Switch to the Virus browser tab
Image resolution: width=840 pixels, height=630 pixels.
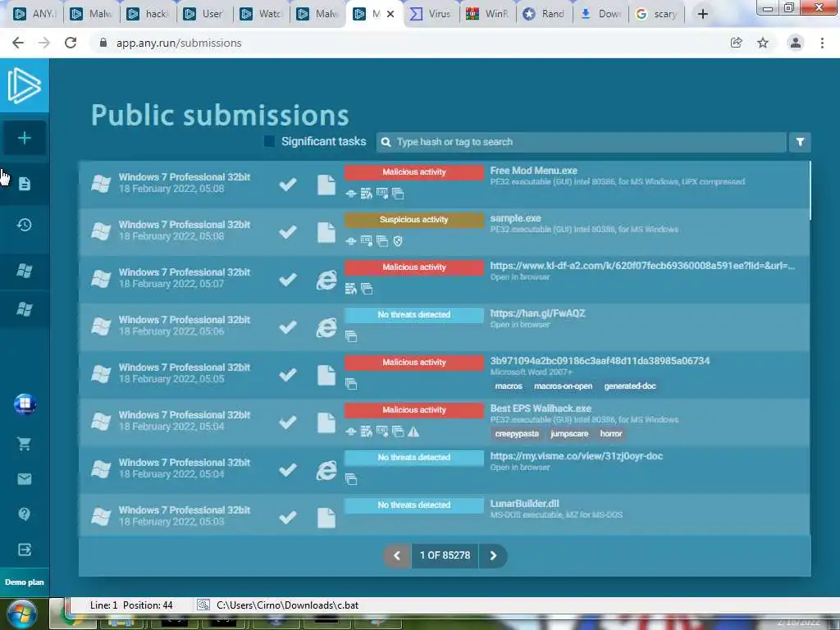(x=431, y=14)
